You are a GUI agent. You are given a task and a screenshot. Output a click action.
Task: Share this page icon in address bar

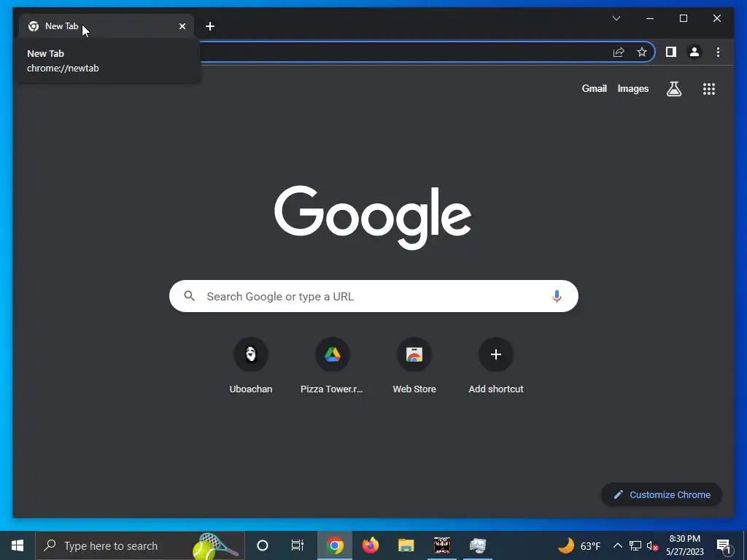point(619,52)
